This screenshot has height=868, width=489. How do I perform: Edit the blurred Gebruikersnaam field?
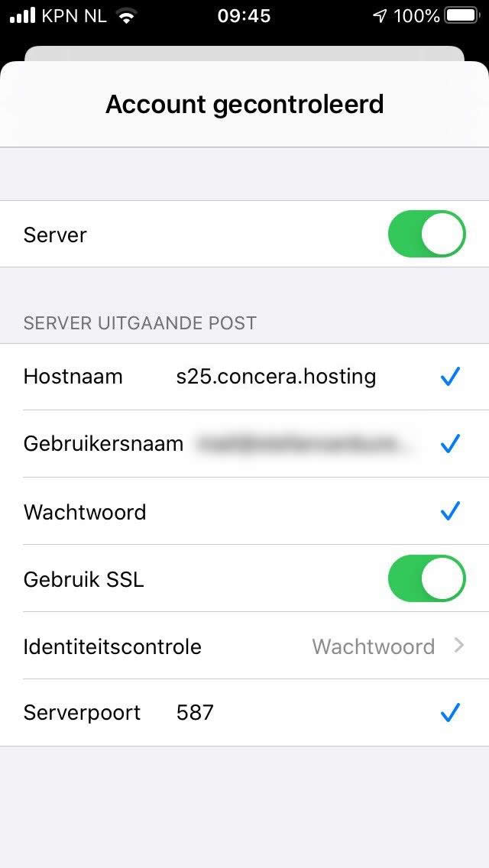[x=297, y=444]
